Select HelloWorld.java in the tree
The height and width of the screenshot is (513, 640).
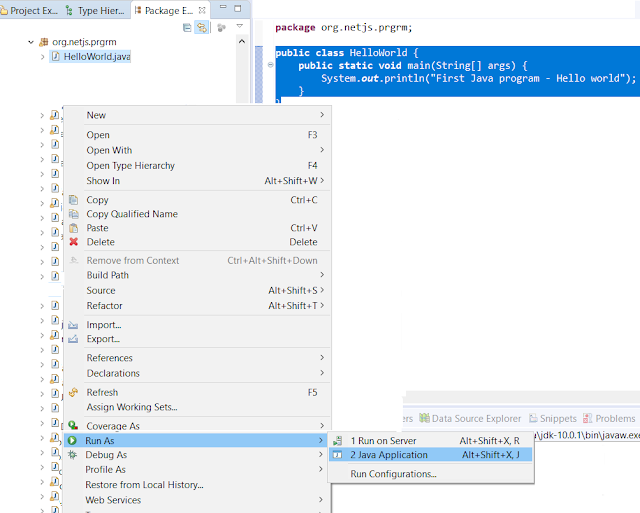coord(97,57)
